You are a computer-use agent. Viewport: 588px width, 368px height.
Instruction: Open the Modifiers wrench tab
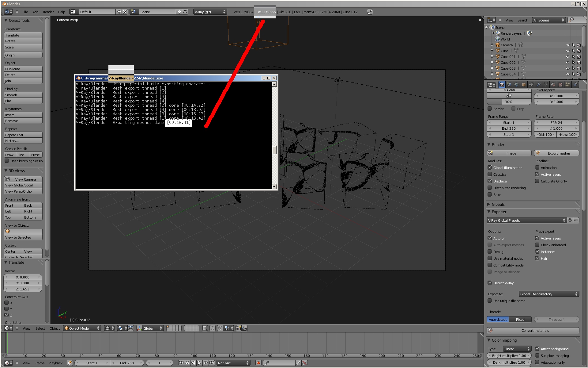[538, 85]
